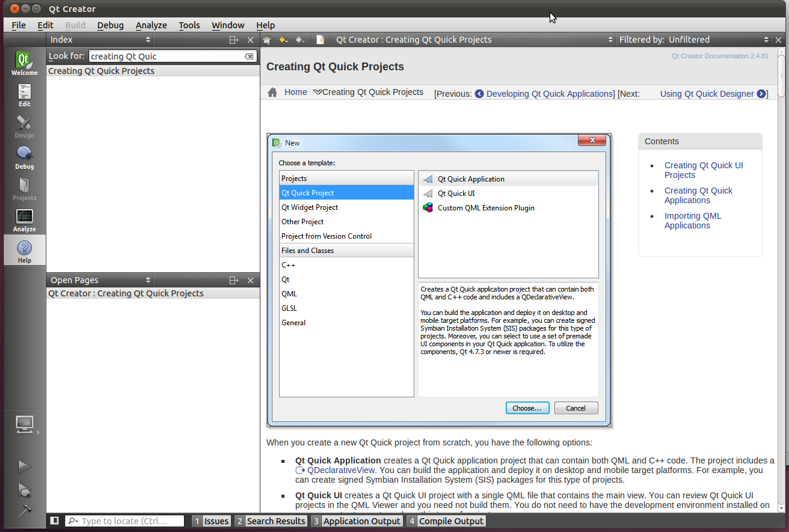Open Importing QML Applications contents link

(692, 221)
